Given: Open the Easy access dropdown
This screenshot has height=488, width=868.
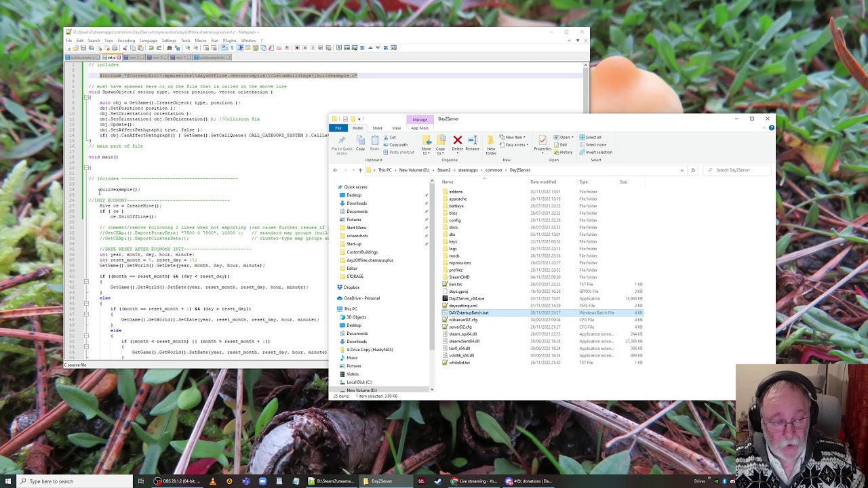Looking at the screenshot, I should [x=514, y=144].
